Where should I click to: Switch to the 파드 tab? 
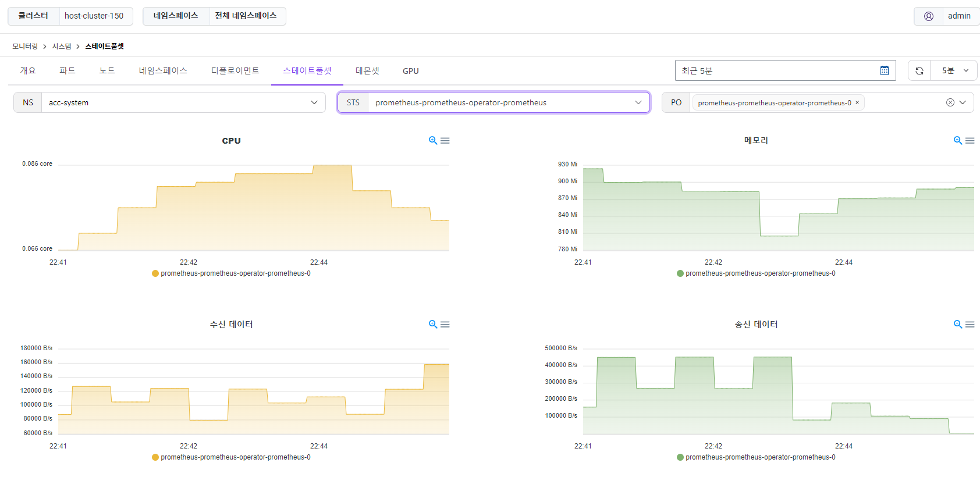coord(68,70)
